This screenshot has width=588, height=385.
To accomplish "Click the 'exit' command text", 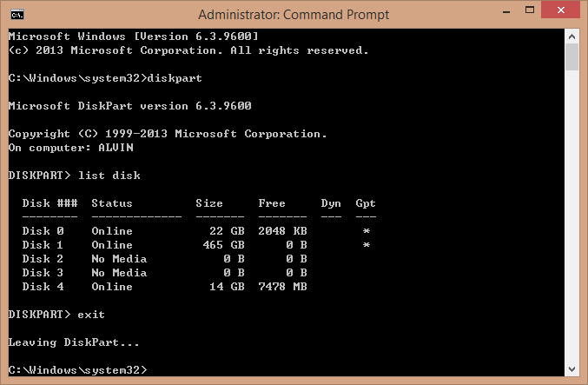I will [91, 314].
